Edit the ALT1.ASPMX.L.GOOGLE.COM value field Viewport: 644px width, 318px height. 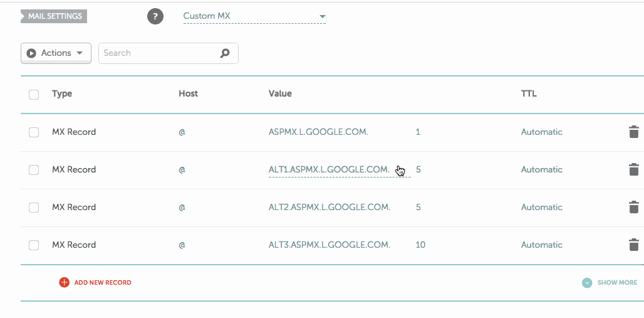tap(329, 169)
